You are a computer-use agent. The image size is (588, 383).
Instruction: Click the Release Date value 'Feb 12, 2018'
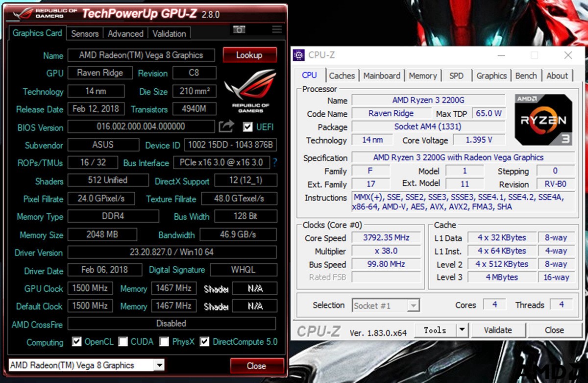pyautogui.click(x=96, y=109)
